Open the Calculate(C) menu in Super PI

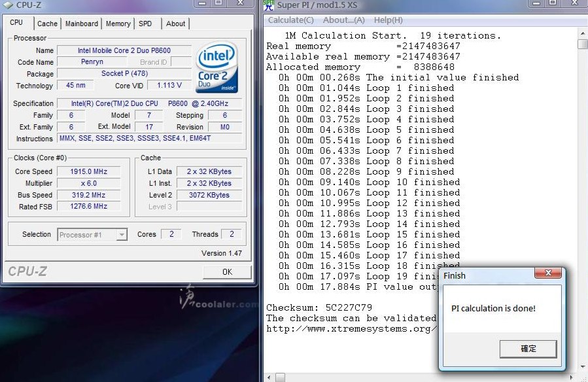point(290,20)
